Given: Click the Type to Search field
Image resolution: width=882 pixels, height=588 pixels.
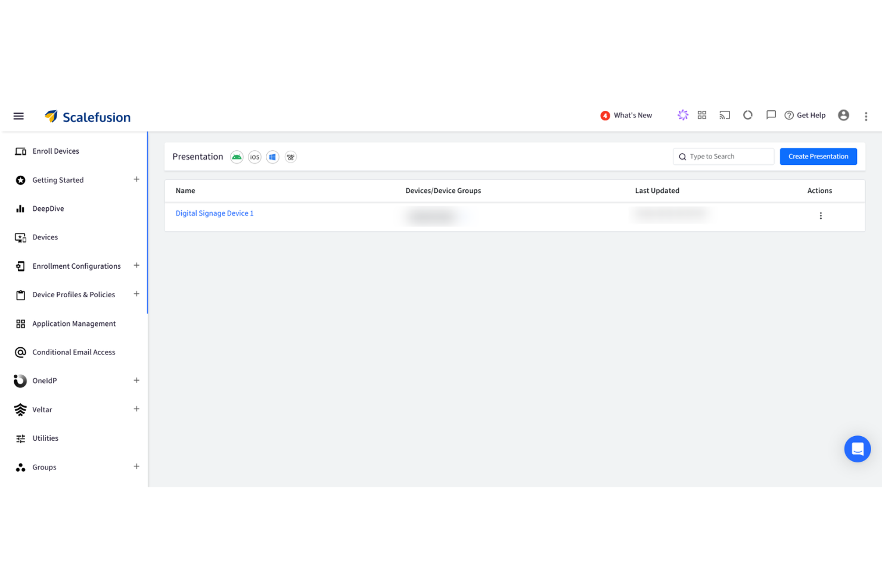Looking at the screenshot, I should coord(723,156).
